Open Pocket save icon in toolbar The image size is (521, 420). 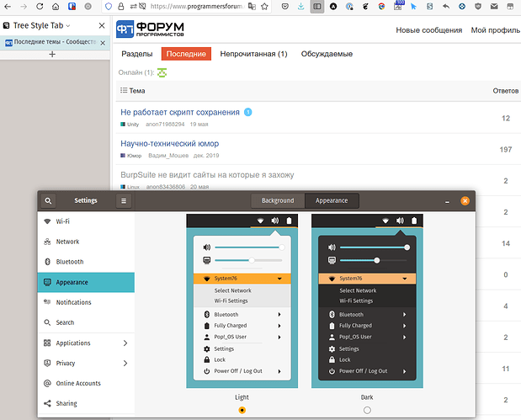[284, 7]
